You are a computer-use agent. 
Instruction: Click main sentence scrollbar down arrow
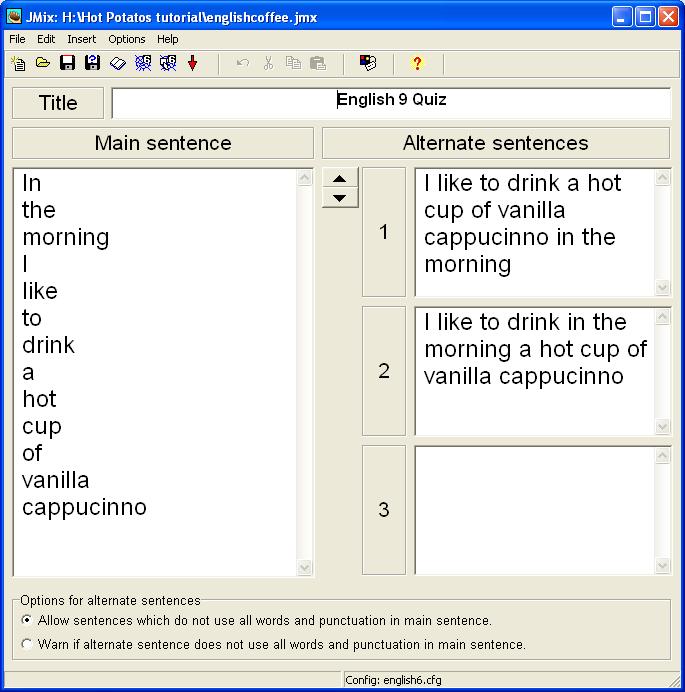[305, 567]
